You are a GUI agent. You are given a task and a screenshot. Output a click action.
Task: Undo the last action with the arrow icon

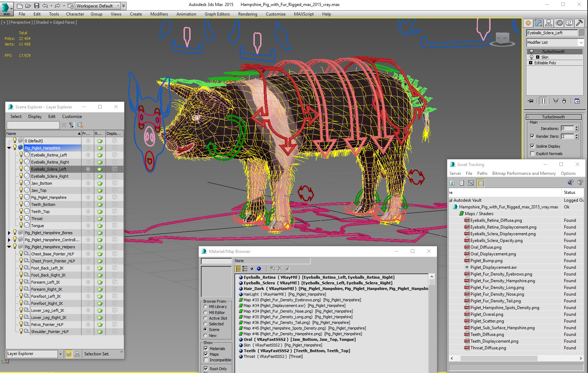click(45, 6)
